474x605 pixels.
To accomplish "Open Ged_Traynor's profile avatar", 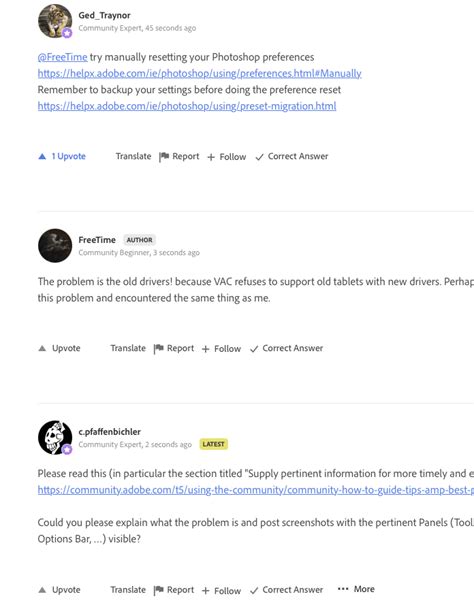I will pyautogui.click(x=55, y=21).
